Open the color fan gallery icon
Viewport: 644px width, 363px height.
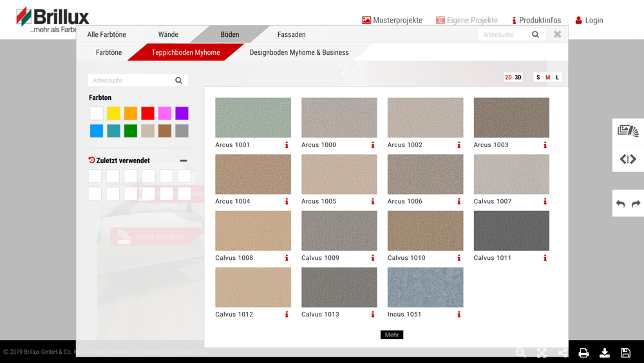(628, 131)
